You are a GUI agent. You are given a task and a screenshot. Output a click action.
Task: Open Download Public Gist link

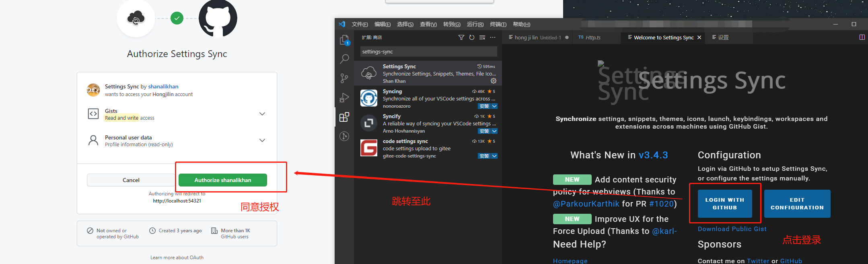pos(732,229)
